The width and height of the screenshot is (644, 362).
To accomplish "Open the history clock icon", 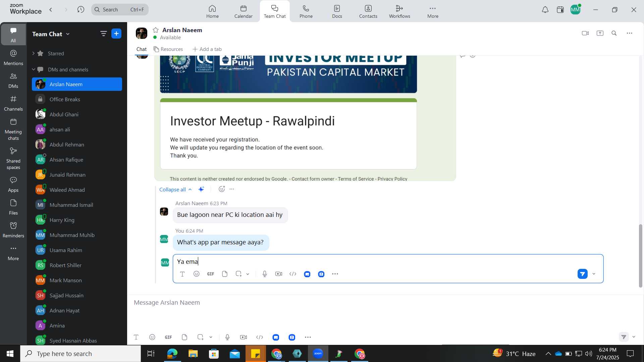I will (81, 10).
